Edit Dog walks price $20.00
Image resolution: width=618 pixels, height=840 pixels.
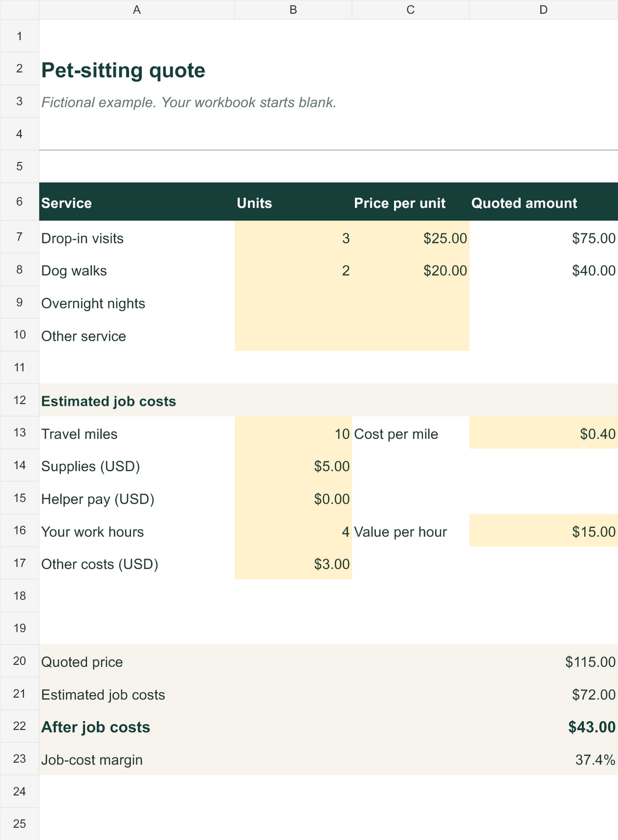(410, 269)
